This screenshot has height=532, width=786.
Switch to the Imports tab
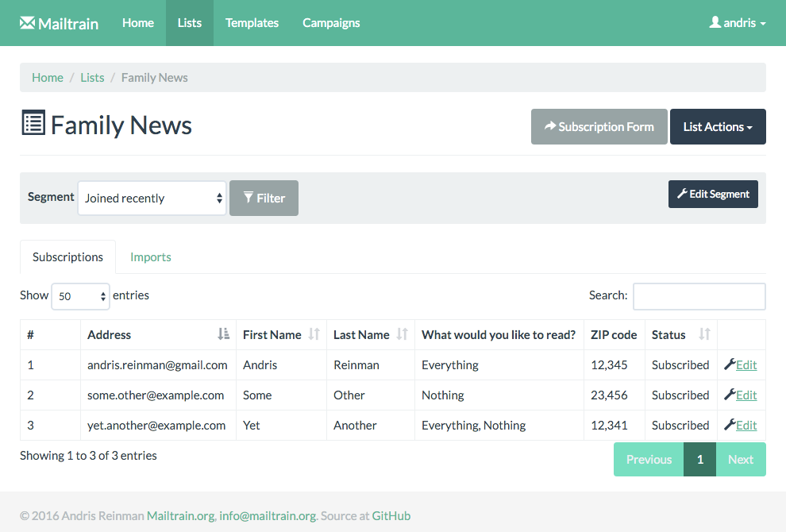point(150,256)
